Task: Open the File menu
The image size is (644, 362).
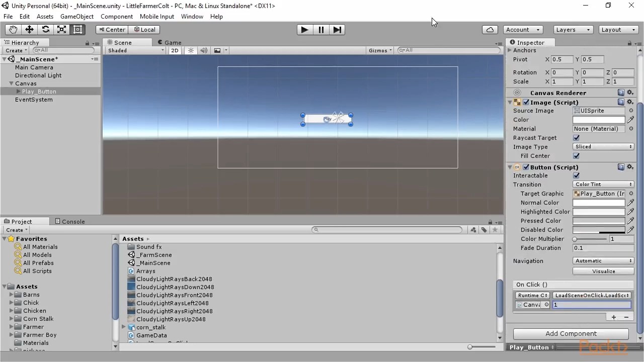Action: (x=8, y=17)
